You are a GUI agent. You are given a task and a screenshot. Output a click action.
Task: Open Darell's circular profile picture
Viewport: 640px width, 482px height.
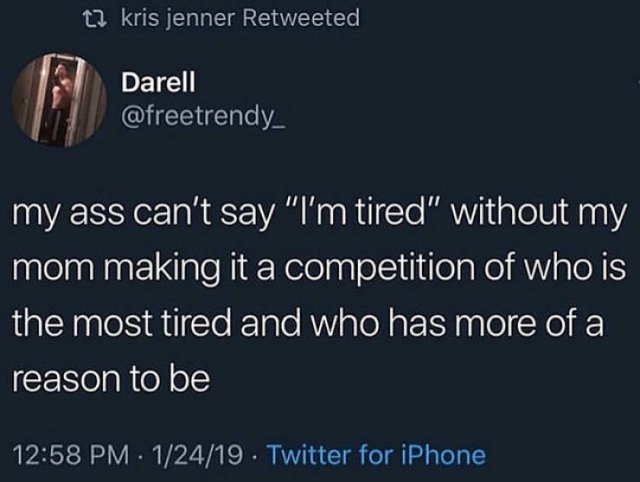59,100
